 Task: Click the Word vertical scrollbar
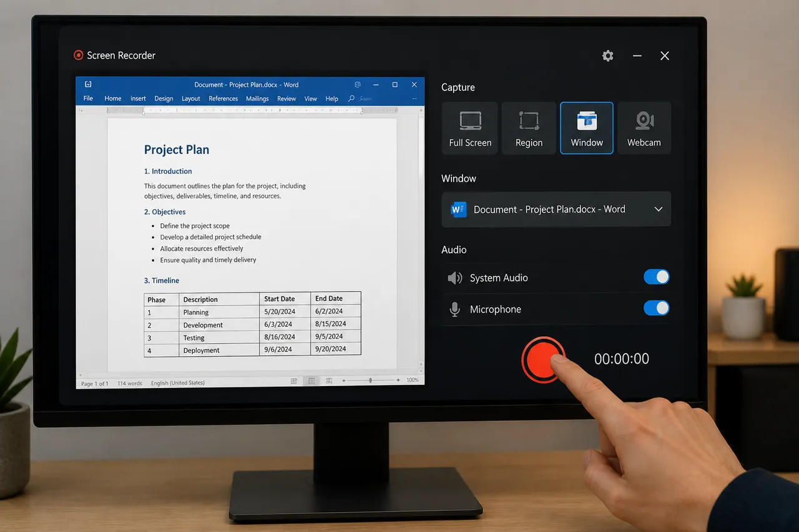(421, 239)
